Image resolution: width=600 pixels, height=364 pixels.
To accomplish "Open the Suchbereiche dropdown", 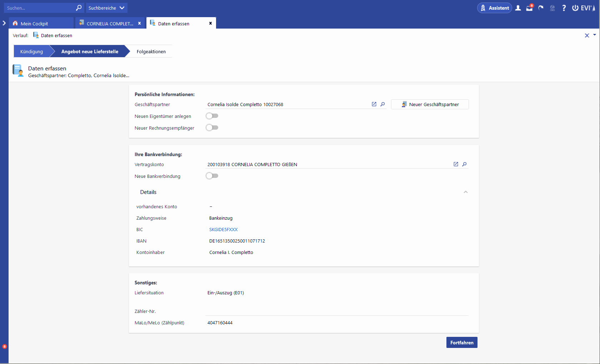I will (x=106, y=8).
